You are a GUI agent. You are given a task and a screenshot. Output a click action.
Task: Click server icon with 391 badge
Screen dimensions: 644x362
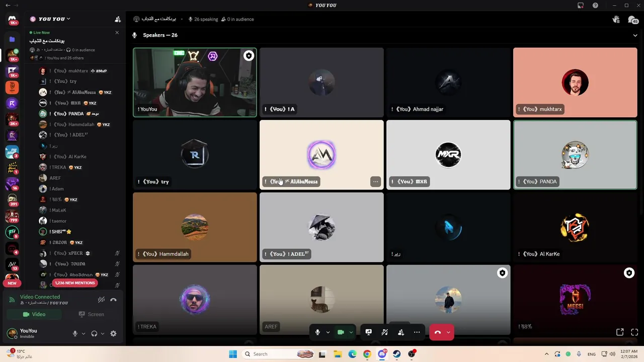pyautogui.click(x=12, y=200)
